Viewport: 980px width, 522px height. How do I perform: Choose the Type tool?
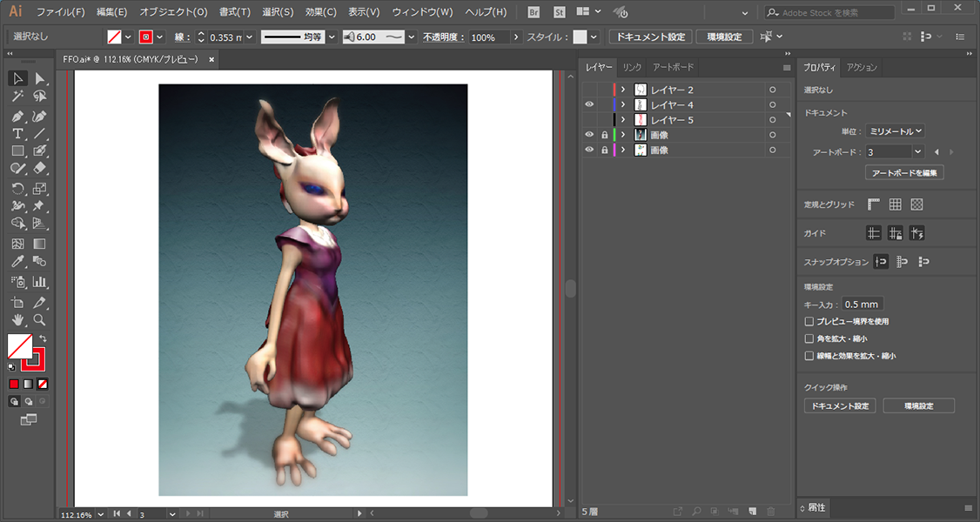point(17,134)
